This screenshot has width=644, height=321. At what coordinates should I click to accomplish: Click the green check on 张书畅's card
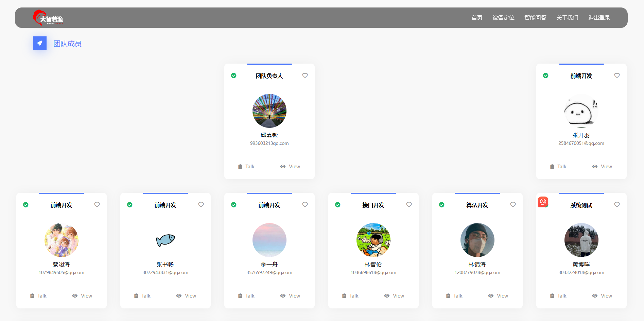pos(130,205)
